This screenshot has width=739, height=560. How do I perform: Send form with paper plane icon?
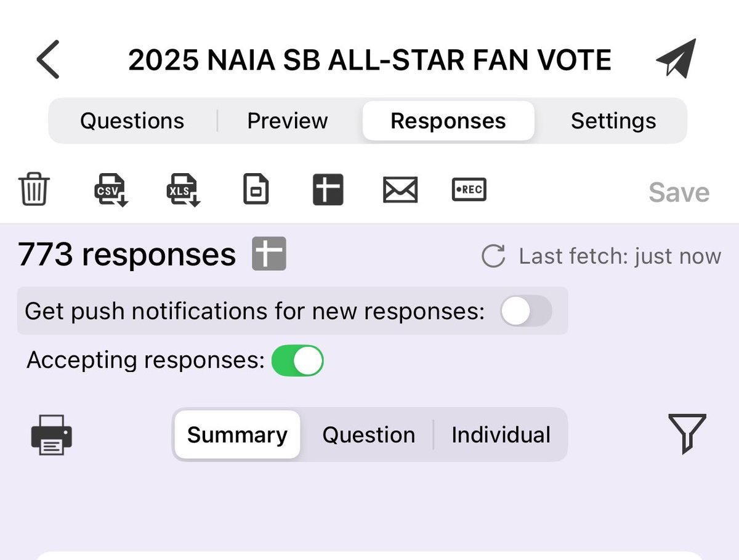tap(676, 59)
